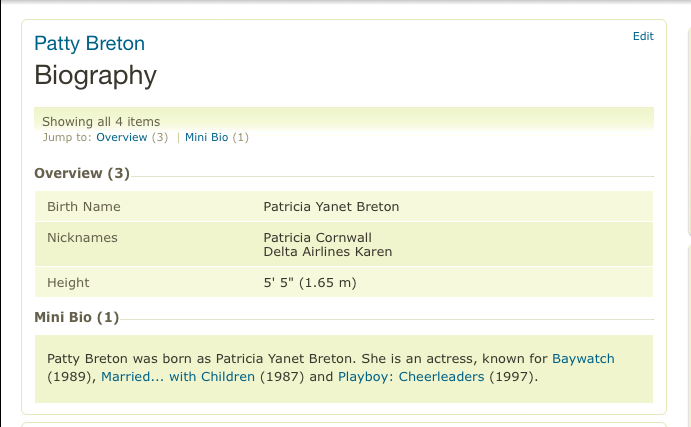
Task: Open the Married... with Children link
Action: pos(177,377)
